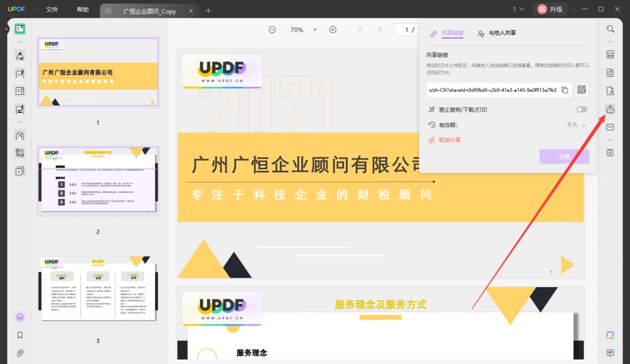Open the Organize pages tool

[x=20, y=136]
